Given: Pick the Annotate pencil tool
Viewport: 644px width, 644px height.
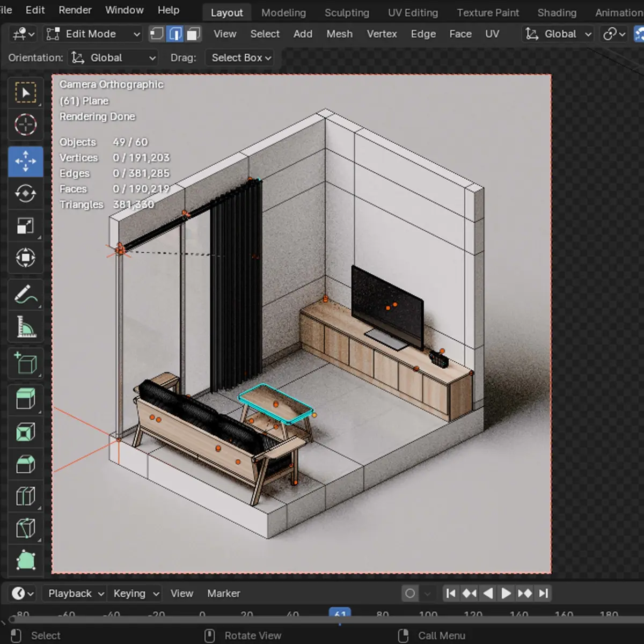Looking at the screenshot, I should [25, 295].
